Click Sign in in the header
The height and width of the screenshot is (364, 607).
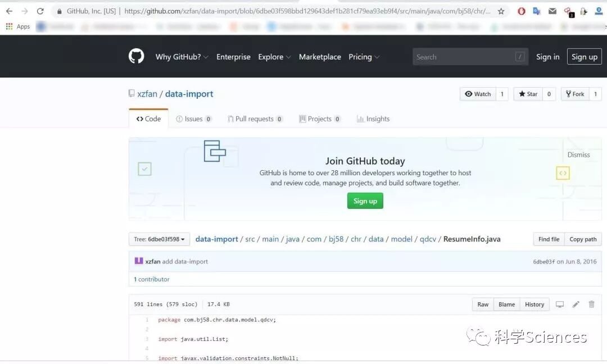click(547, 57)
